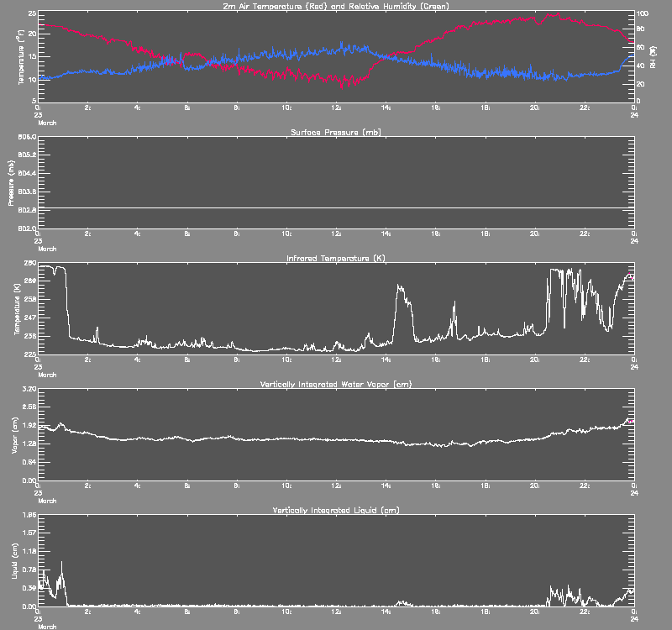This screenshot has height=630, width=672.
Task: Click the '0.39' liquid tick value
Action: pyautogui.click(x=29, y=588)
